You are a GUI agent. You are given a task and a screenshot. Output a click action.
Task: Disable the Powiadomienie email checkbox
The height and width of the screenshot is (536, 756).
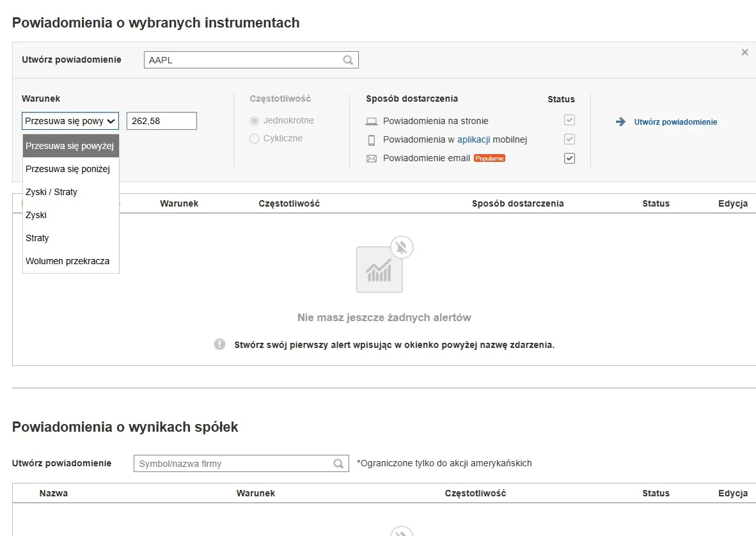click(569, 158)
